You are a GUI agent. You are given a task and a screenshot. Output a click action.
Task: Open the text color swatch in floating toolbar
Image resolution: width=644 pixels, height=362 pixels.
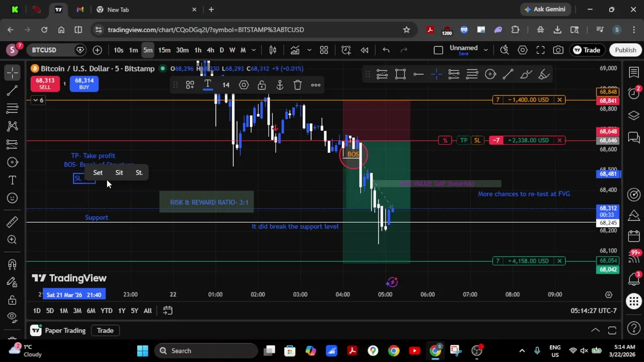(208, 85)
